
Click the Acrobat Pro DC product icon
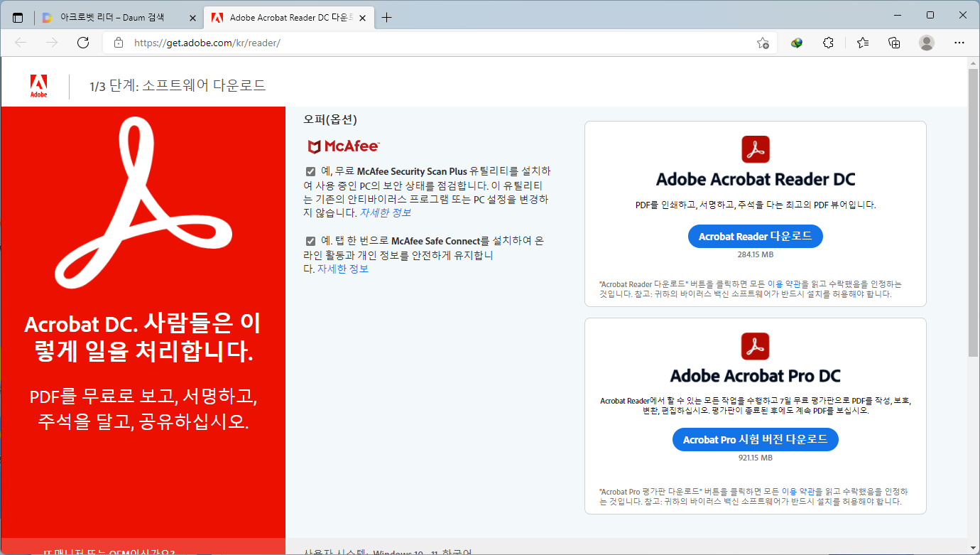756,346
